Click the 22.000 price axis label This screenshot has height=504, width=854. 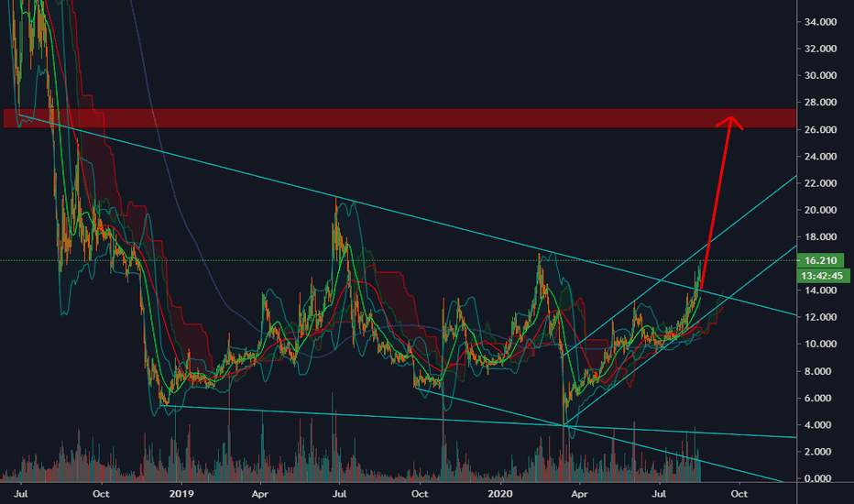820,183
